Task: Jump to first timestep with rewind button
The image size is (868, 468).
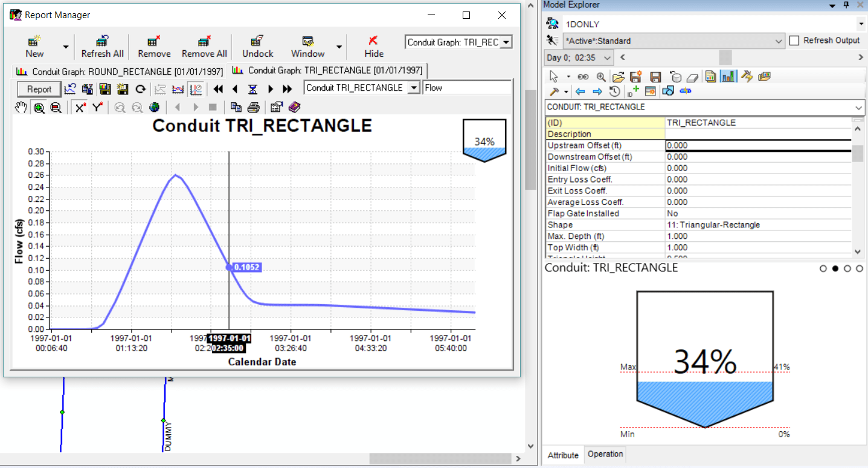Action: pos(218,89)
